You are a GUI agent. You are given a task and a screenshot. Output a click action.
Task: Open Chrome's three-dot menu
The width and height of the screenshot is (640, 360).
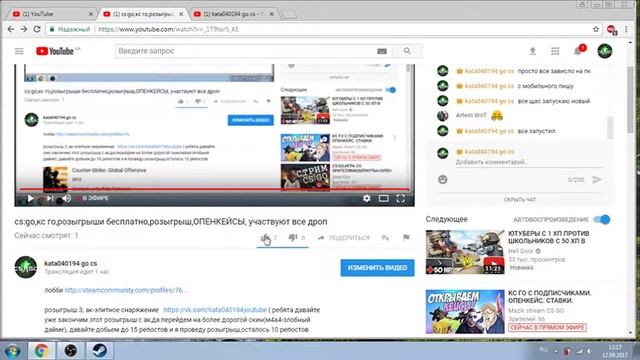click(626, 29)
